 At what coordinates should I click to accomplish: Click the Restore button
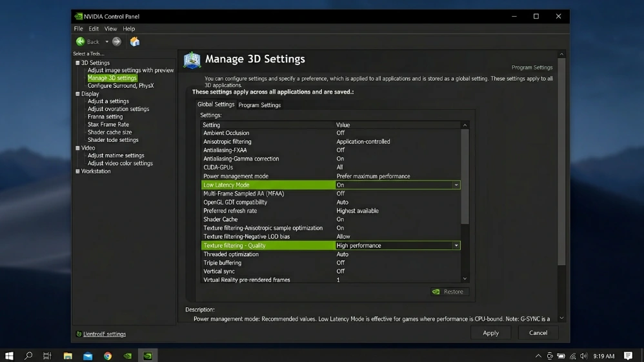click(x=450, y=292)
